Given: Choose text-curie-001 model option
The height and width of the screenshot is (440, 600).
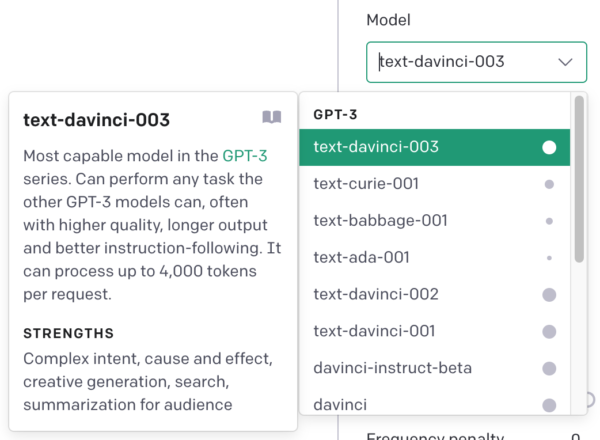Looking at the screenshot, I should [366, 184].
